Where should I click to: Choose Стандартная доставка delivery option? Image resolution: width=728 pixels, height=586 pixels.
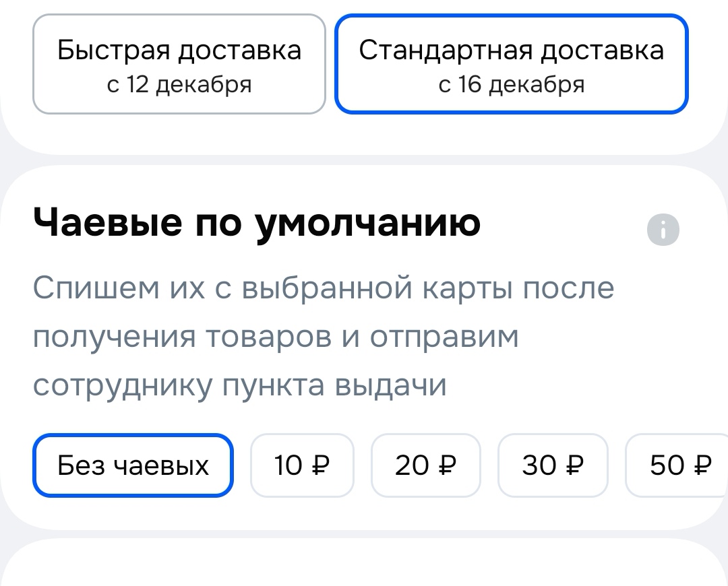point(512,64)
